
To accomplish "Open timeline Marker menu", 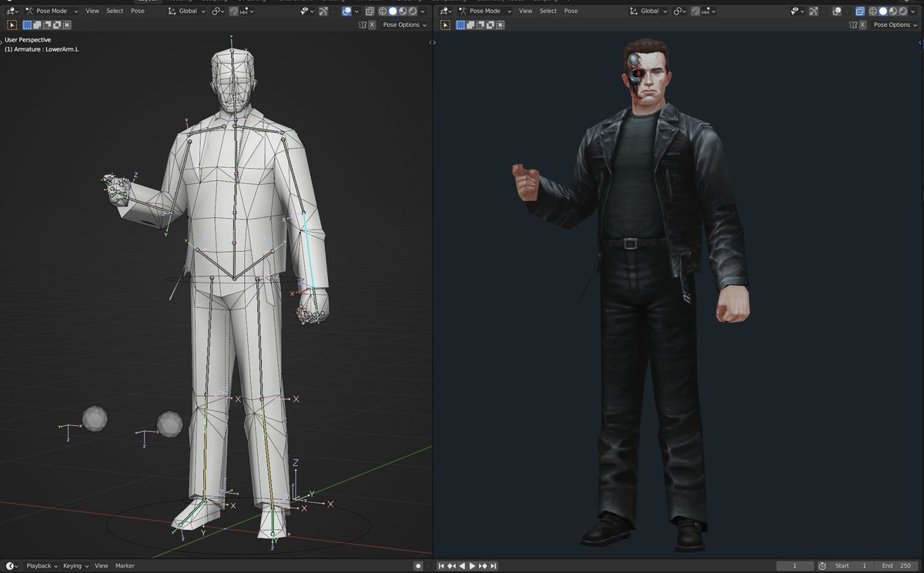I will click(125, 566).
